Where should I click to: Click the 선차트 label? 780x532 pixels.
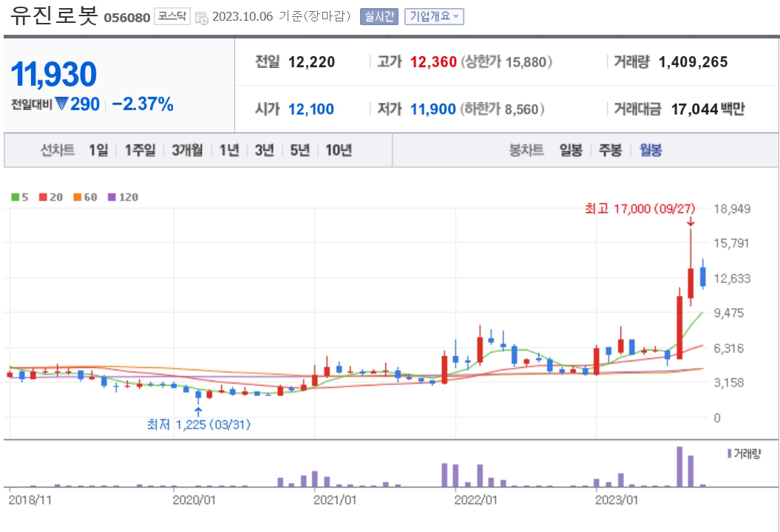tap(58, 150)
